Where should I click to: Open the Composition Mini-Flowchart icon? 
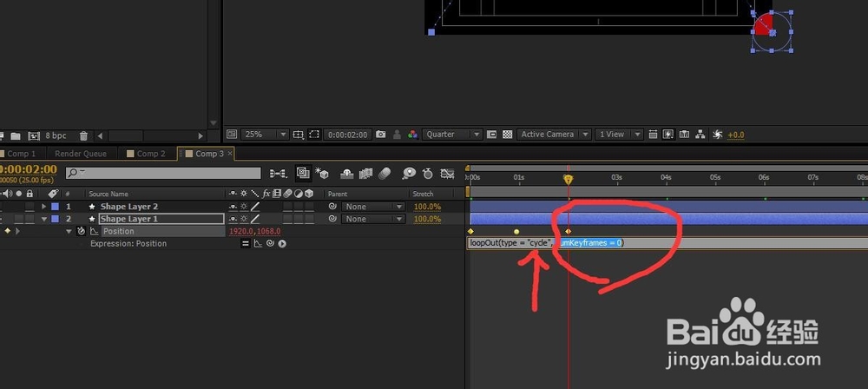click(x=279, y=174)
